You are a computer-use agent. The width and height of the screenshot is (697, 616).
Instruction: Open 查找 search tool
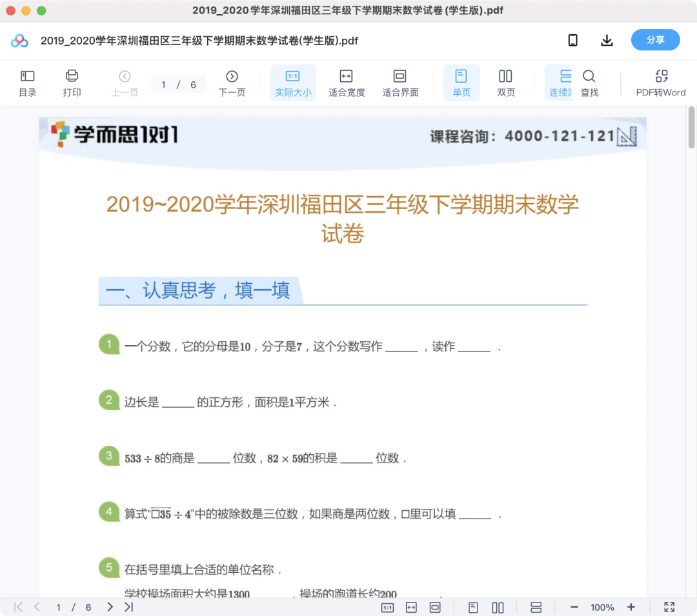click(x=589, y=83)
